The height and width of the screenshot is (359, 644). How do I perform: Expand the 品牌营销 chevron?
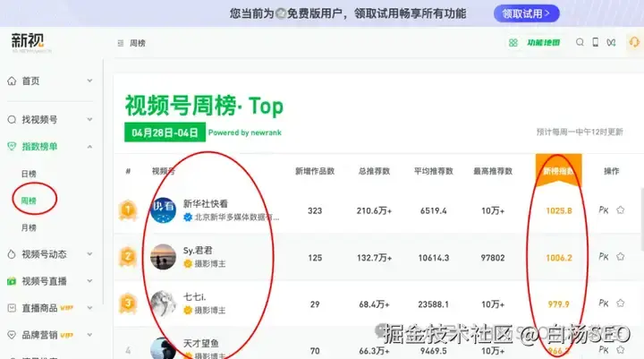89,335
